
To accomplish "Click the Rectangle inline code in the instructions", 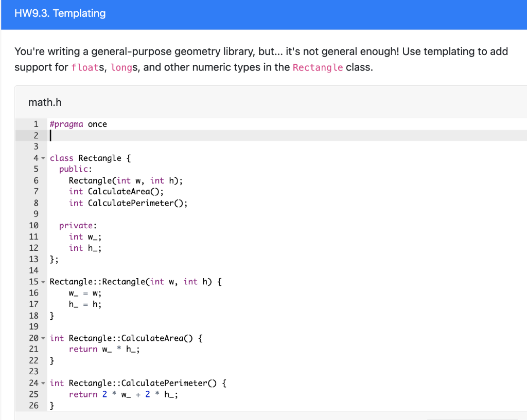I will coord(318,67).
